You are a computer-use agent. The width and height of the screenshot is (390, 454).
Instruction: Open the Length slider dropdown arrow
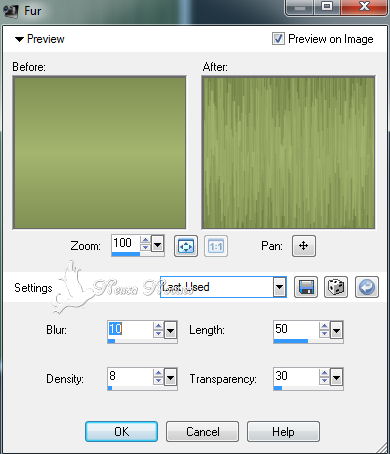point(336,330)
